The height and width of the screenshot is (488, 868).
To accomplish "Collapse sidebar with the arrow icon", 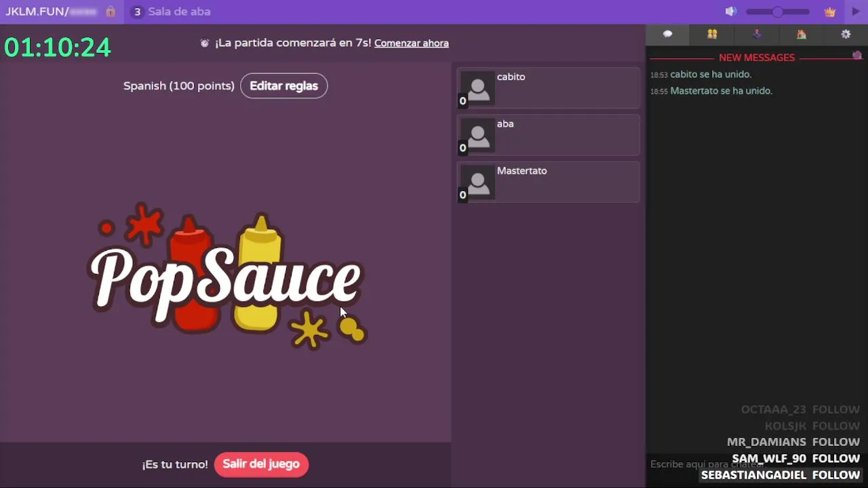I will [856, 12].
